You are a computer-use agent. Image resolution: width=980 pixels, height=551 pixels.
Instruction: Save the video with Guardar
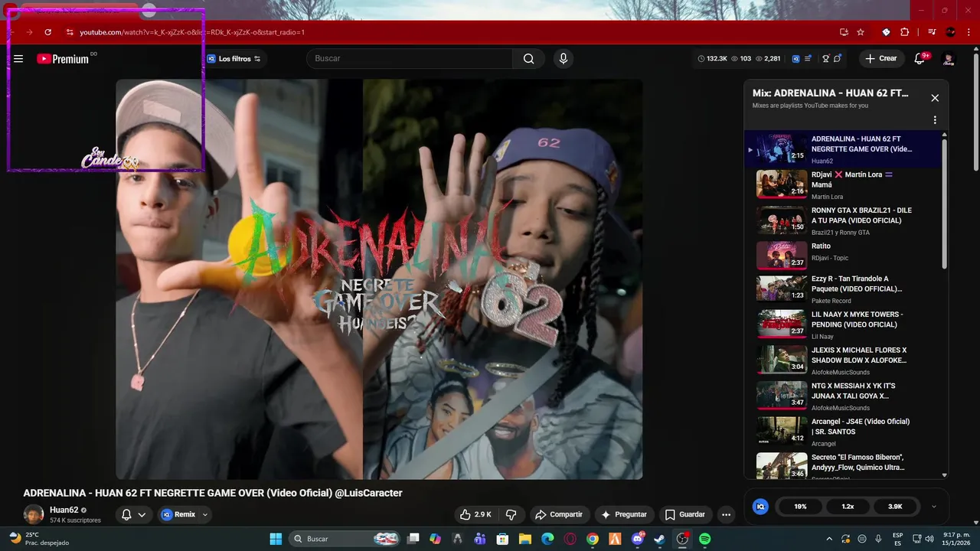coord(685,514)
